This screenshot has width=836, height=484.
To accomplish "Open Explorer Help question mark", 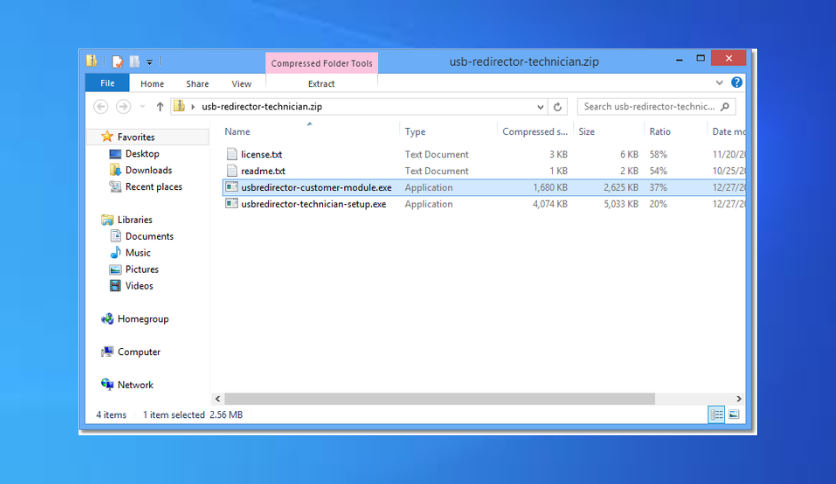I will (x=736, y=83).
